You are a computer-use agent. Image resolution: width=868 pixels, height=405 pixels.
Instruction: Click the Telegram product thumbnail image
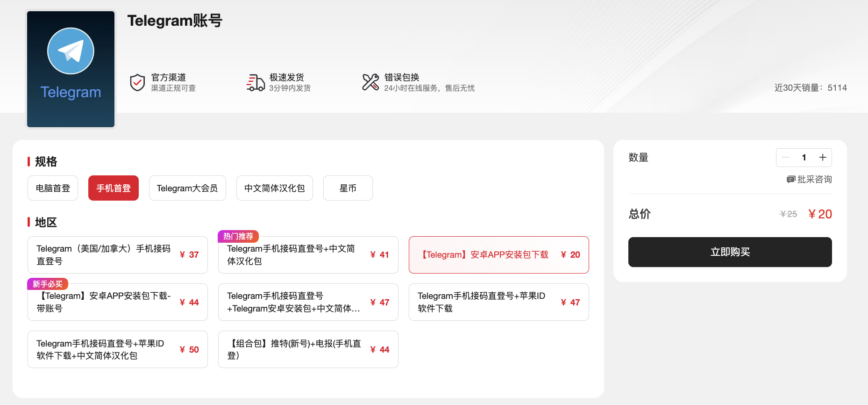[71, 69]
